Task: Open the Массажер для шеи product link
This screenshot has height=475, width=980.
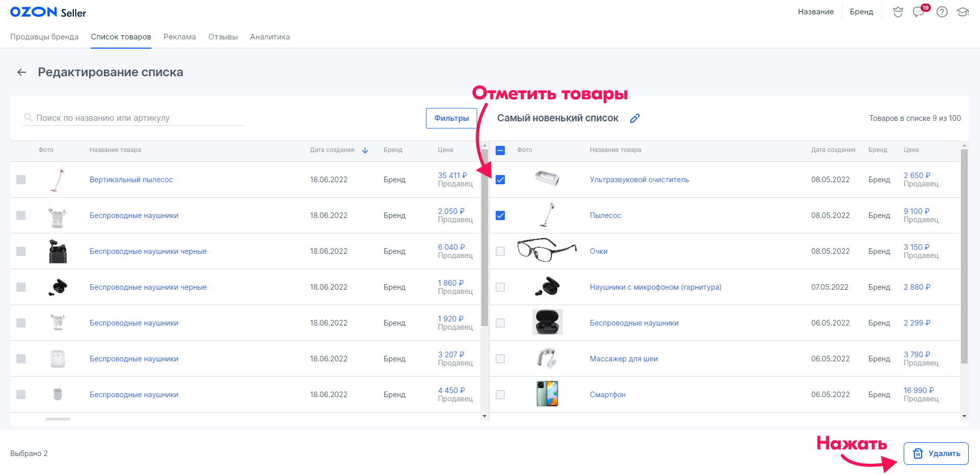Action: point(624,359)
